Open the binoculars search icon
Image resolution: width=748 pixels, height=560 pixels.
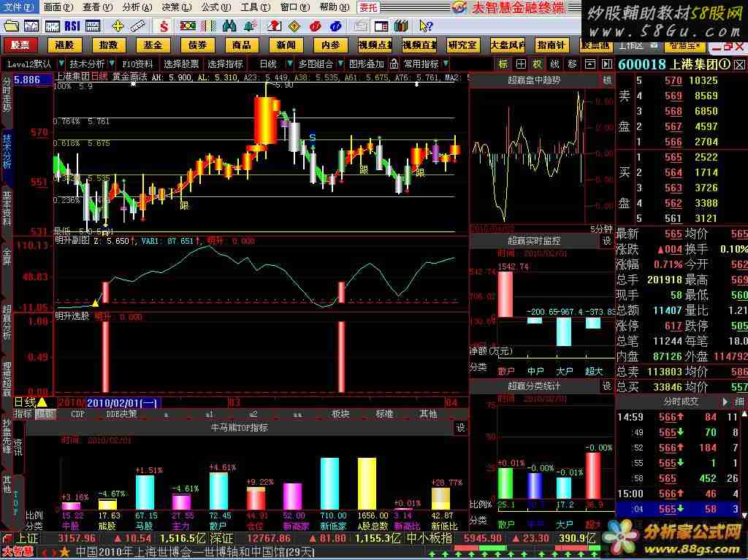coord(229,26)
